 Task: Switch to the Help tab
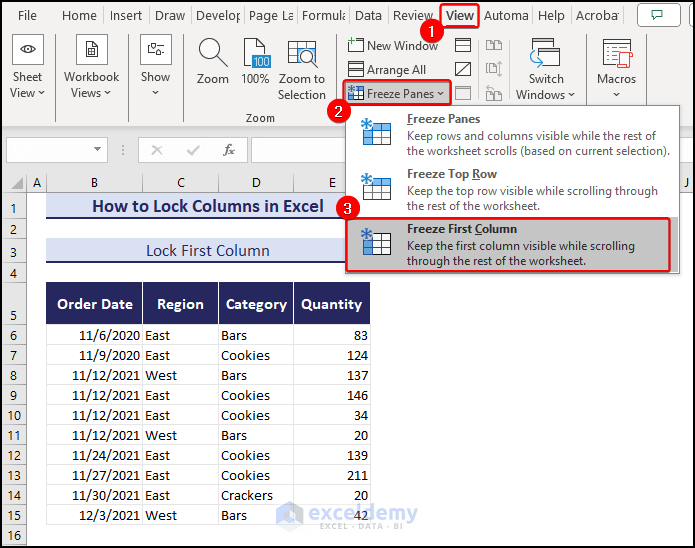(x=551, y=16)
